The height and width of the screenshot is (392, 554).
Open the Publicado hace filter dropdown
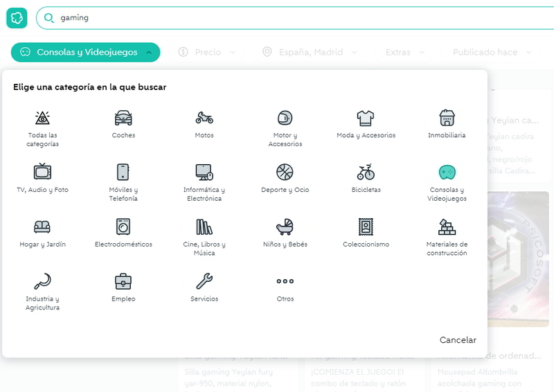tap(492, 53)
